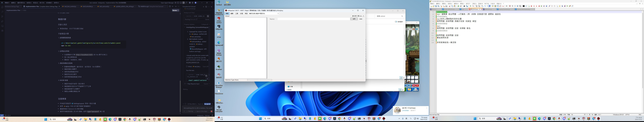Click the Accept all button
Viewport: 644px width, 122px height.
point(207,104)
